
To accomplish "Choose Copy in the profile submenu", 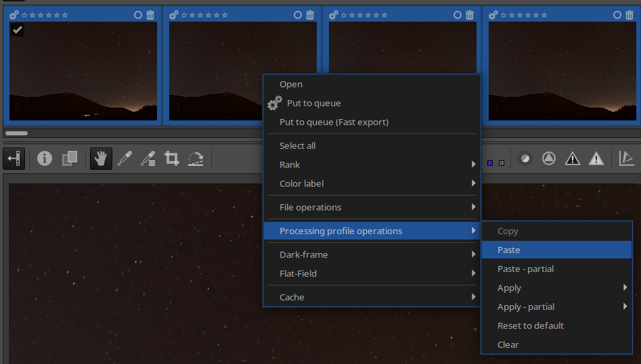I will pos(557,231).
